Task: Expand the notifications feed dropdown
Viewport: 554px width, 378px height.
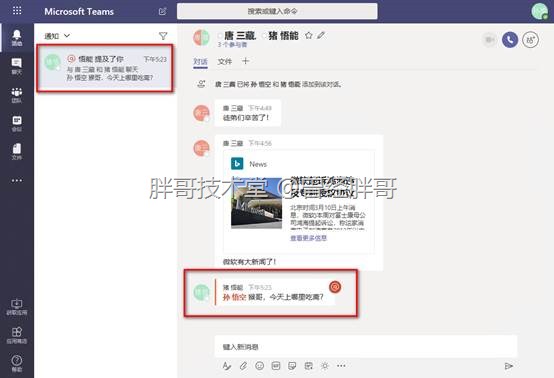Action: (57, 36)
